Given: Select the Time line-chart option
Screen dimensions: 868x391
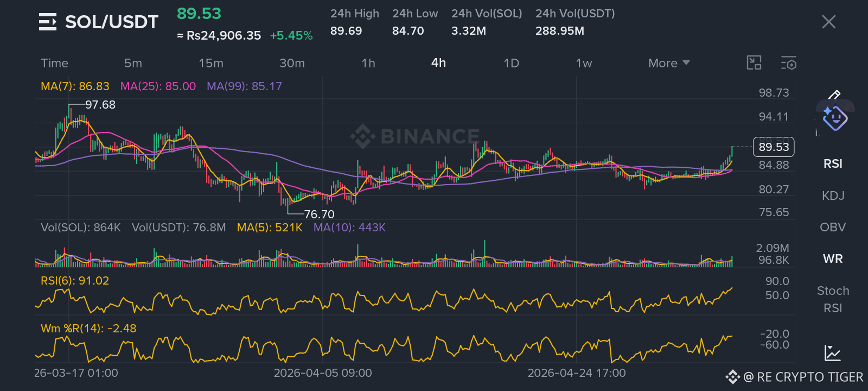Looking at the screenshot, I should click(x=54, y=63).
